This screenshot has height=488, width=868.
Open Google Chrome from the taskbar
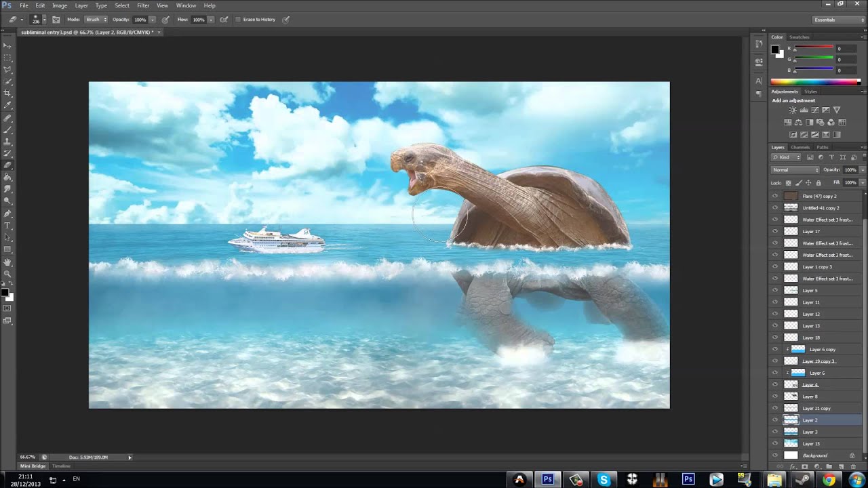click(x=829, y=480)
